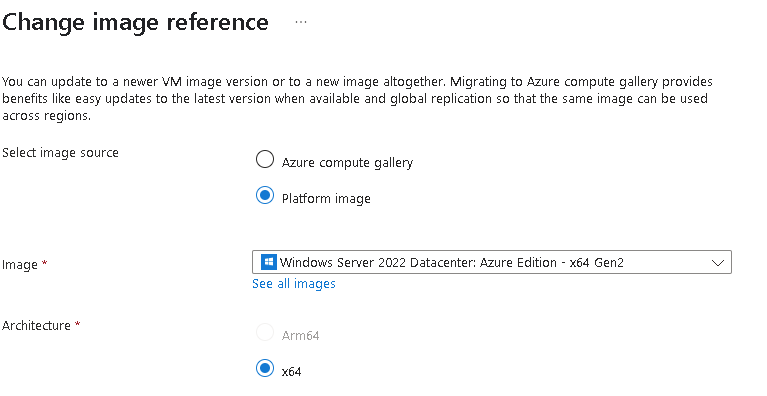Click the Platform image label text
The image size is (767, 396).
point(326,198)
